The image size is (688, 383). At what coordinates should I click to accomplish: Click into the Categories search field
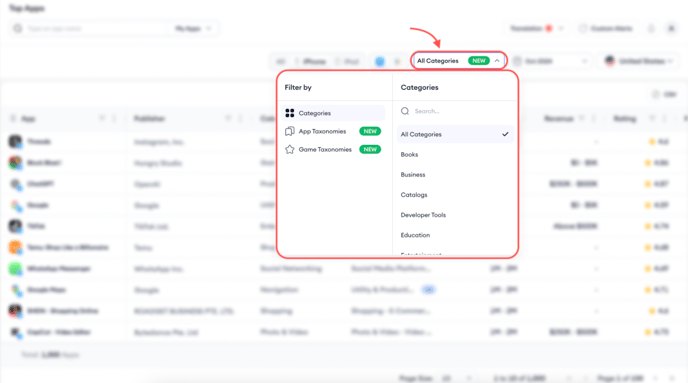[x=455, y=111]
